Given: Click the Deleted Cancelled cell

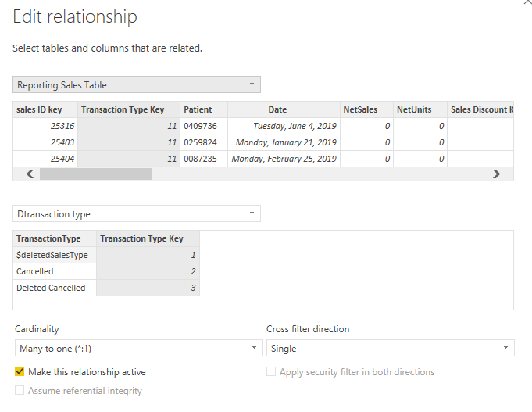Looking at the screenshot, I should click(55, 288).
